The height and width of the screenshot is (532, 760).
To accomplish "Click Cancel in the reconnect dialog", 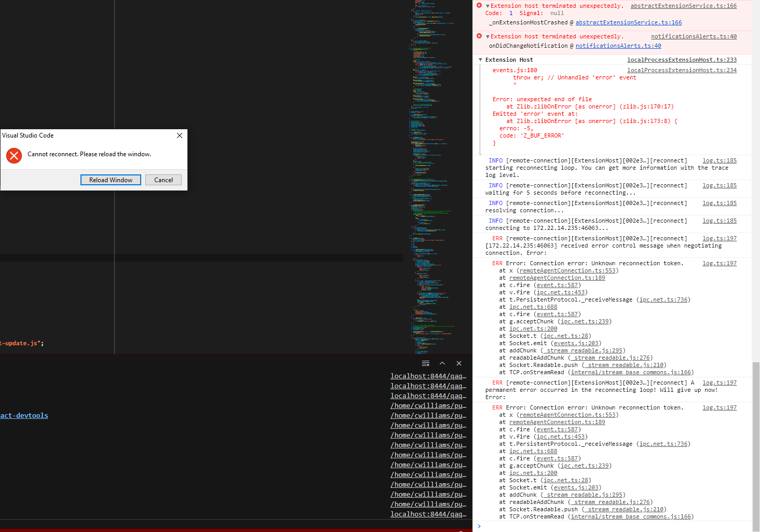I will point(163,180).
